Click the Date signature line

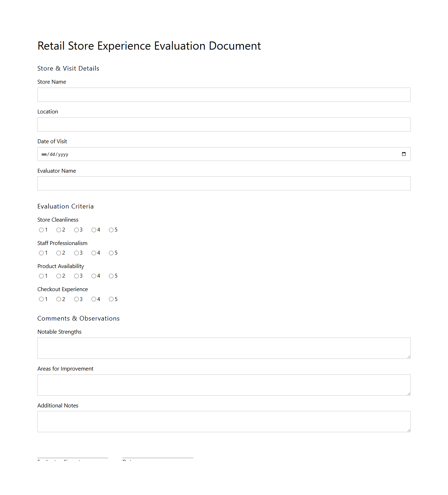(x=157, y=457)
